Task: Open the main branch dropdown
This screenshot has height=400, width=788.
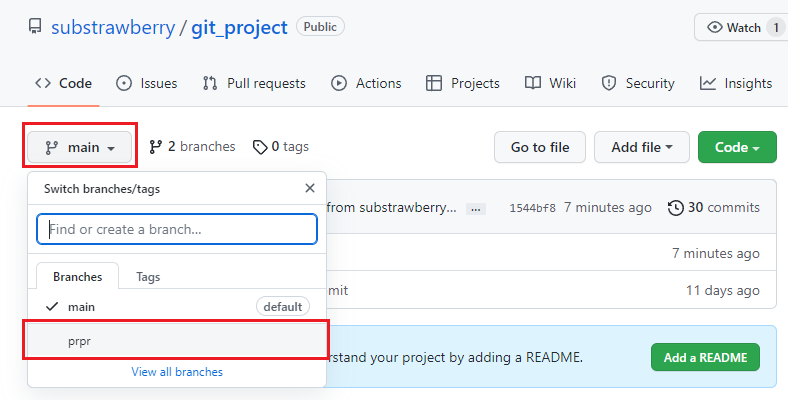Action: (79, 147)
